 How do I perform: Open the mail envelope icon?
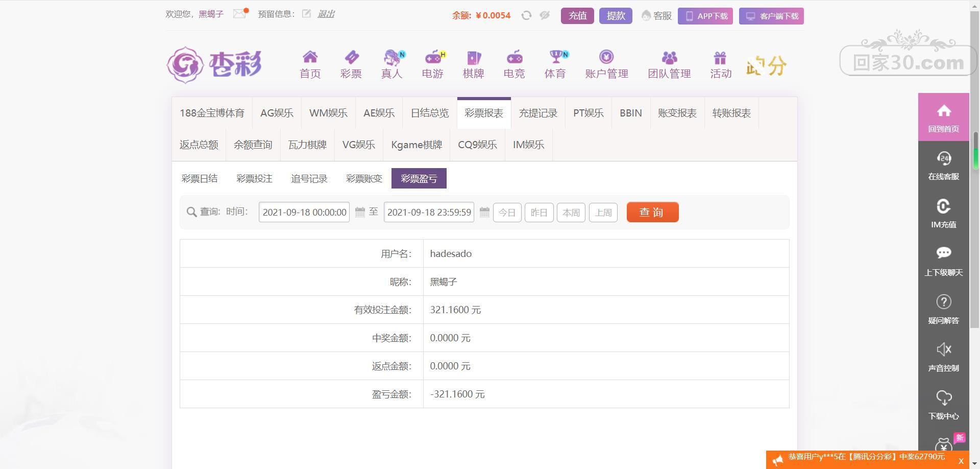239,14
